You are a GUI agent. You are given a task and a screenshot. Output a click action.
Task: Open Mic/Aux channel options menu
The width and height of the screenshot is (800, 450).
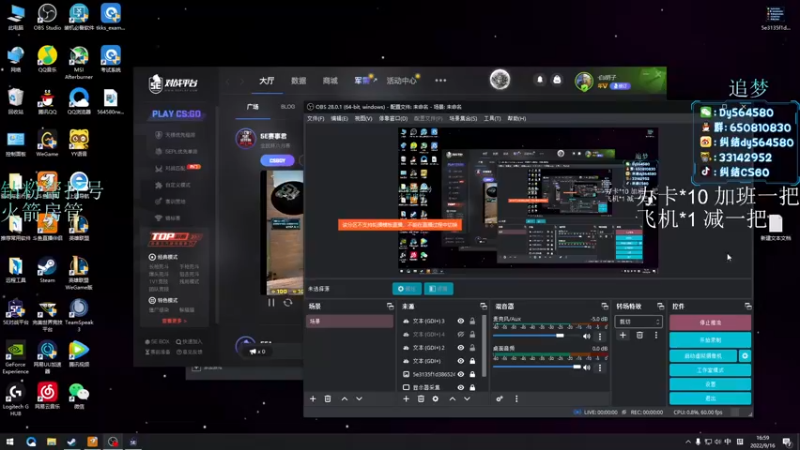pyautogui.click(x=600, y=336)
